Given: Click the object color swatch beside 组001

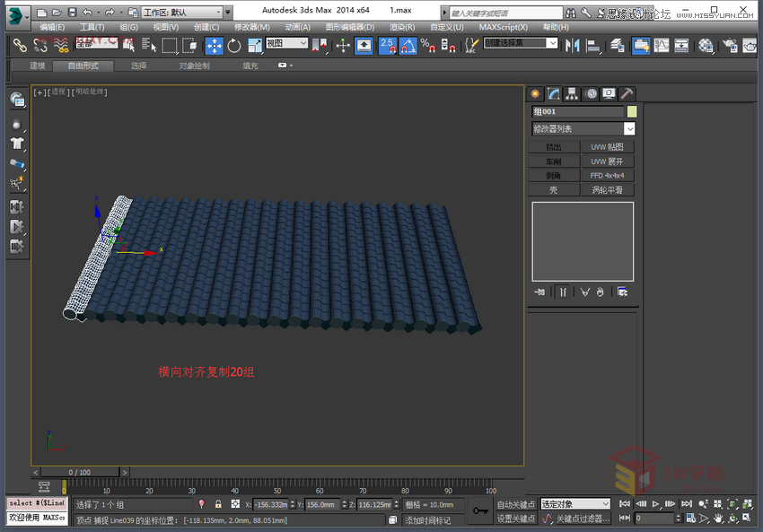Looking at the screenshot, I should point(632,112).
